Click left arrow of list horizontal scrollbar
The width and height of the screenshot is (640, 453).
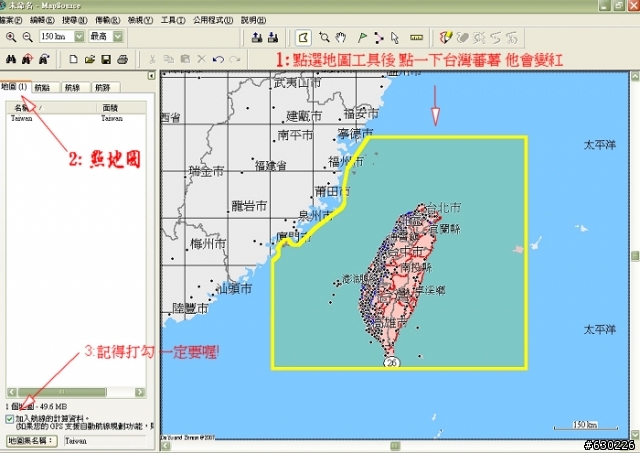pos(12,392)
